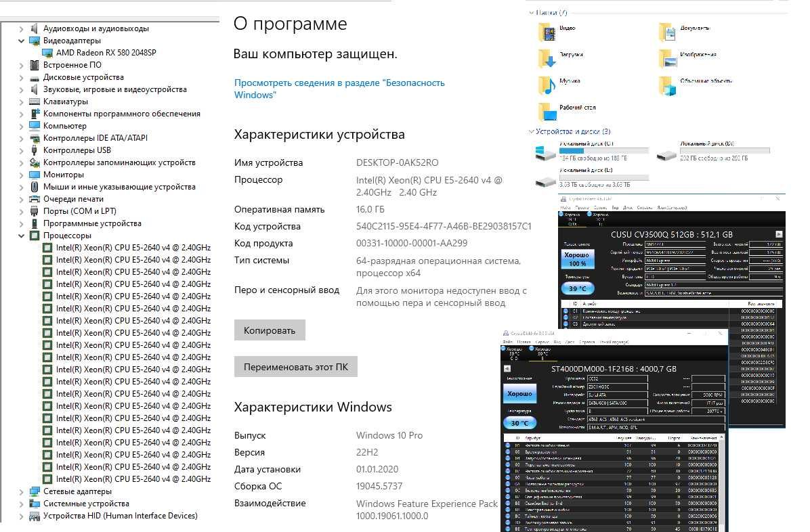Open the Безопасность Windows details link

click(339, 89)
